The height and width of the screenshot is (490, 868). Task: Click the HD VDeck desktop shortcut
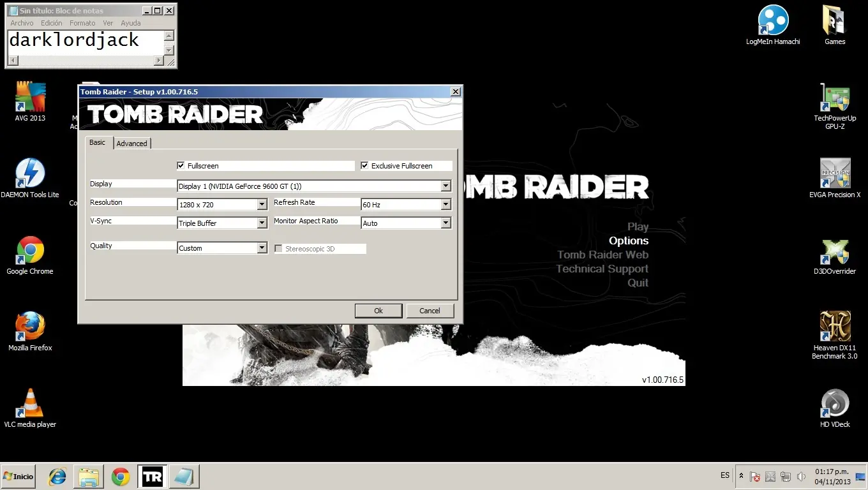(x=835, y=408)
